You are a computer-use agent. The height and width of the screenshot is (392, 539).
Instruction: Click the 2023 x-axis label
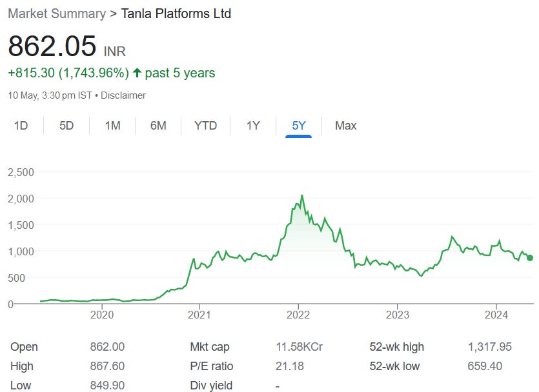(398, 315)
